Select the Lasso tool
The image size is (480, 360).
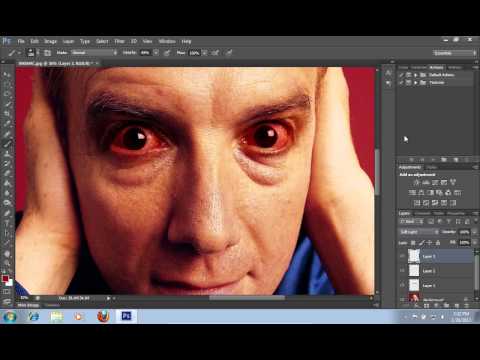point(7,94)
